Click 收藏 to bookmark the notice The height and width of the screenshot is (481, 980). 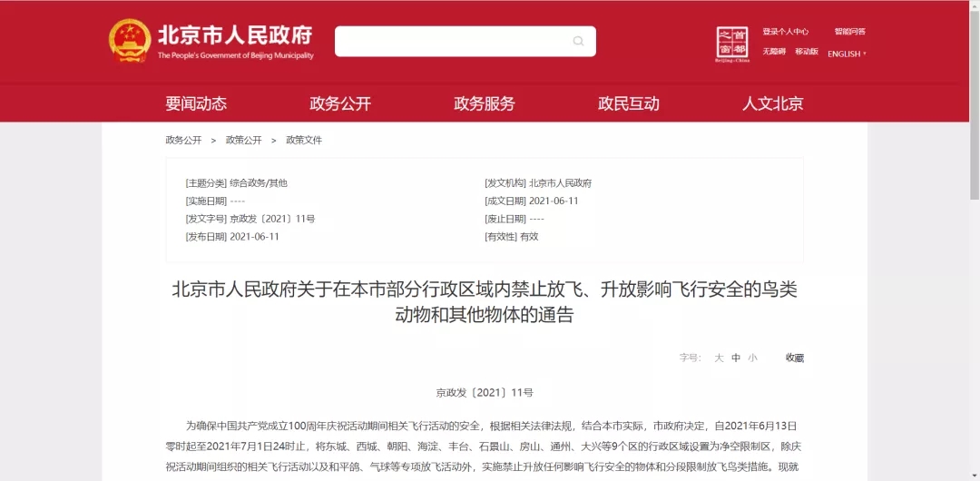pos(795,358)
